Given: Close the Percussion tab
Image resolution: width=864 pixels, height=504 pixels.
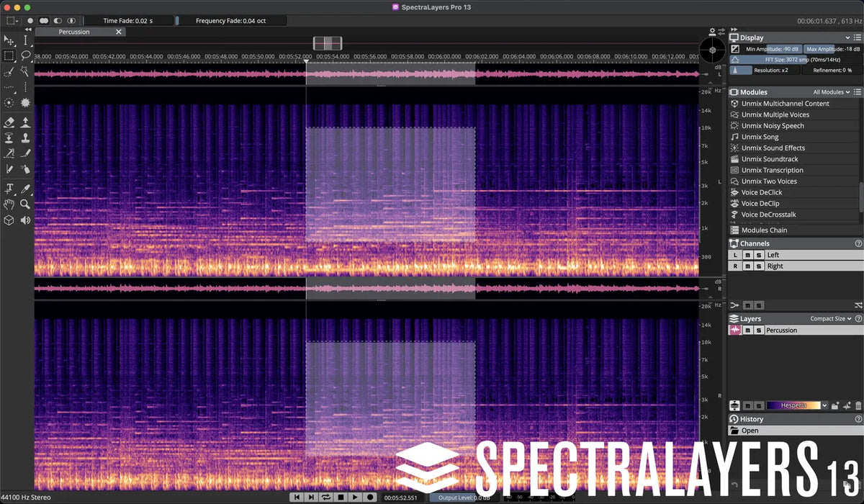Looking at the screenshot, I should (x=120, y=32).
